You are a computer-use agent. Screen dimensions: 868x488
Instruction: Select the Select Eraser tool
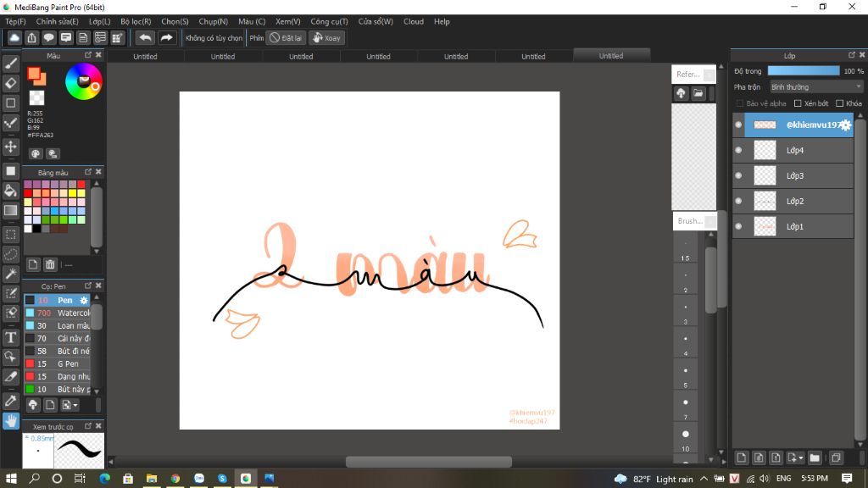coord(10,313)
